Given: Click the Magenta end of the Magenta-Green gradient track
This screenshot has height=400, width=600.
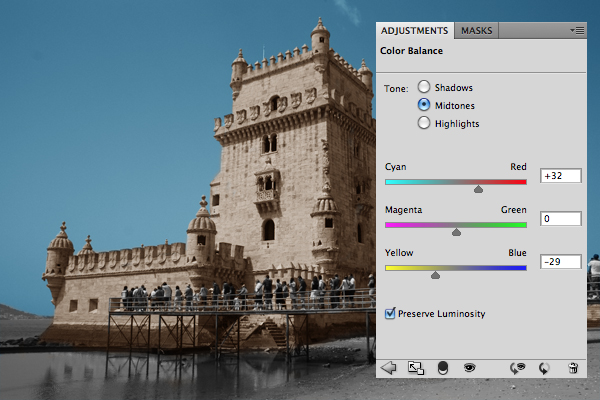Looking at the screenshot, I should pyautogui.click(x=390, y=225).
